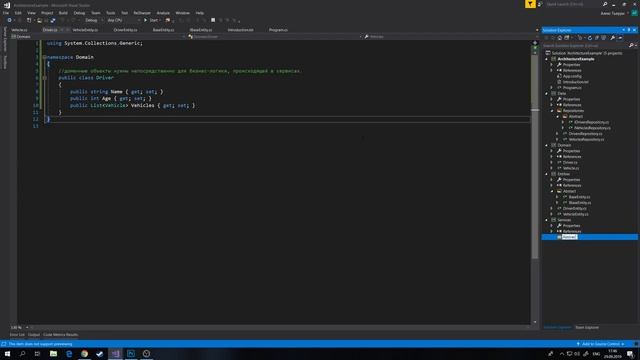The height and width of the screenshot is (360, 640).
Task: Open the File menu
Action: coord(6,13)
